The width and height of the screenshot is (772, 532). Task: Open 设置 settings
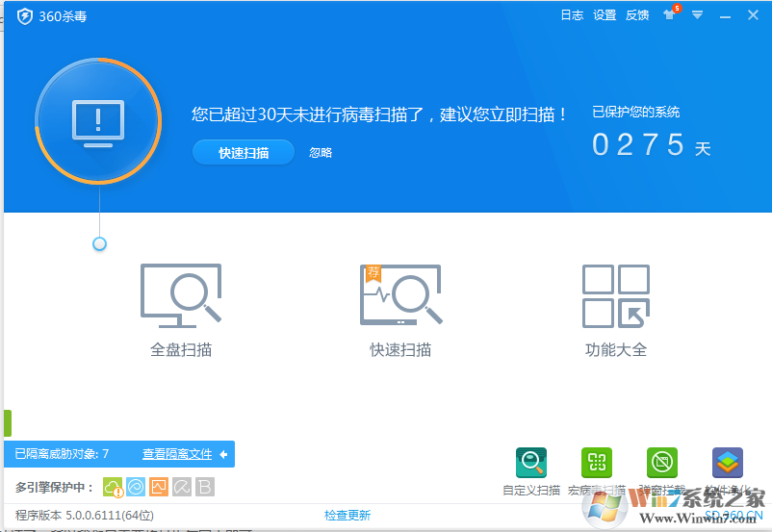point(605,15)
